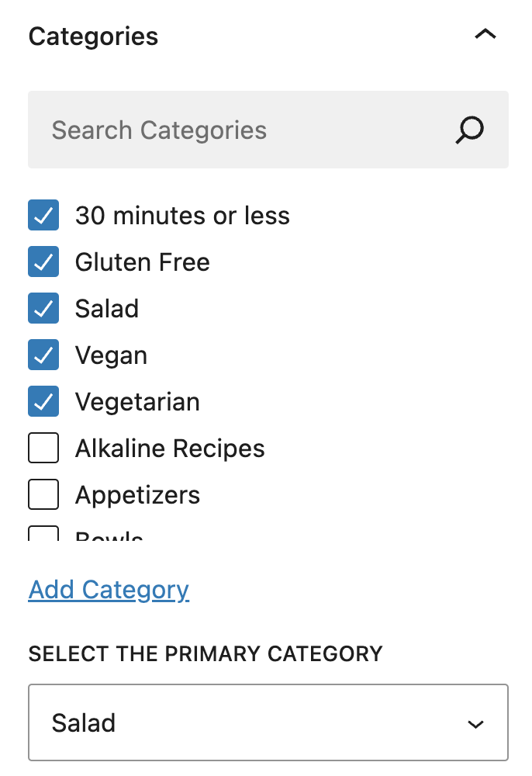The height and width of the screenshot is (776, 532).
Task: Click the search magnifier icon
Action: coord(469,130)
